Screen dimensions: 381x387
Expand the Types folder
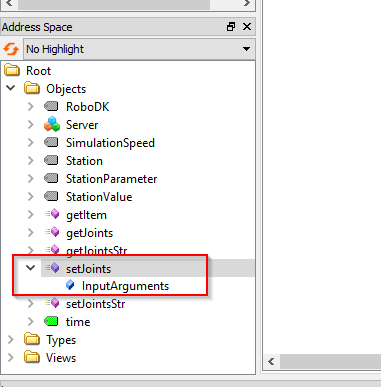[11, 340]
